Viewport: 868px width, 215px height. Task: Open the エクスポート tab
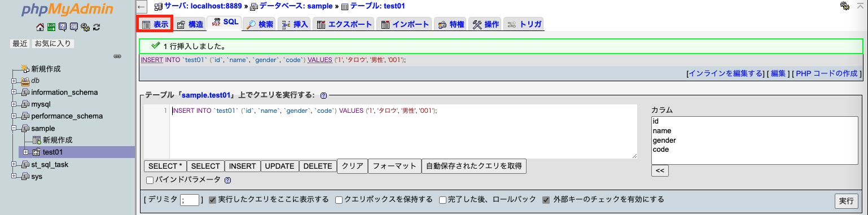(344, 24)
